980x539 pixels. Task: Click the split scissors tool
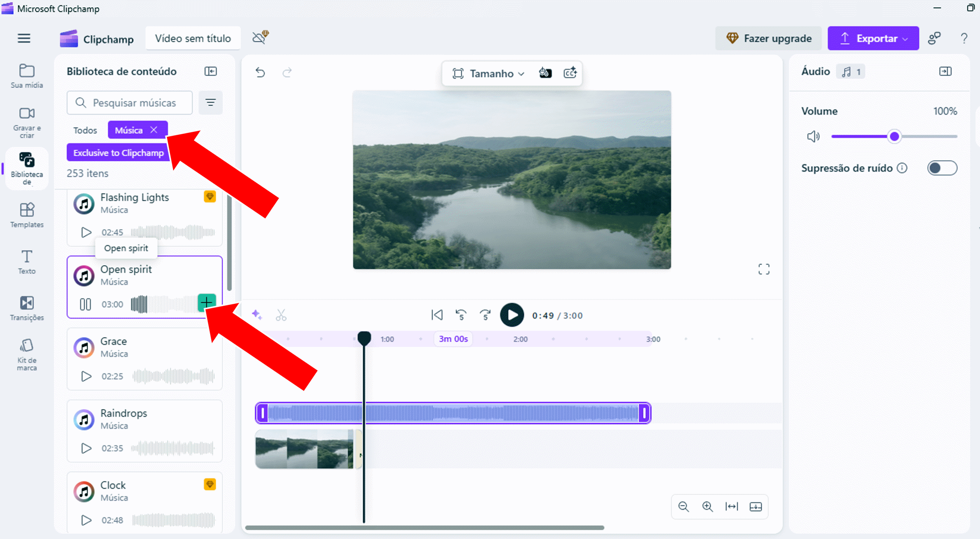281,315
